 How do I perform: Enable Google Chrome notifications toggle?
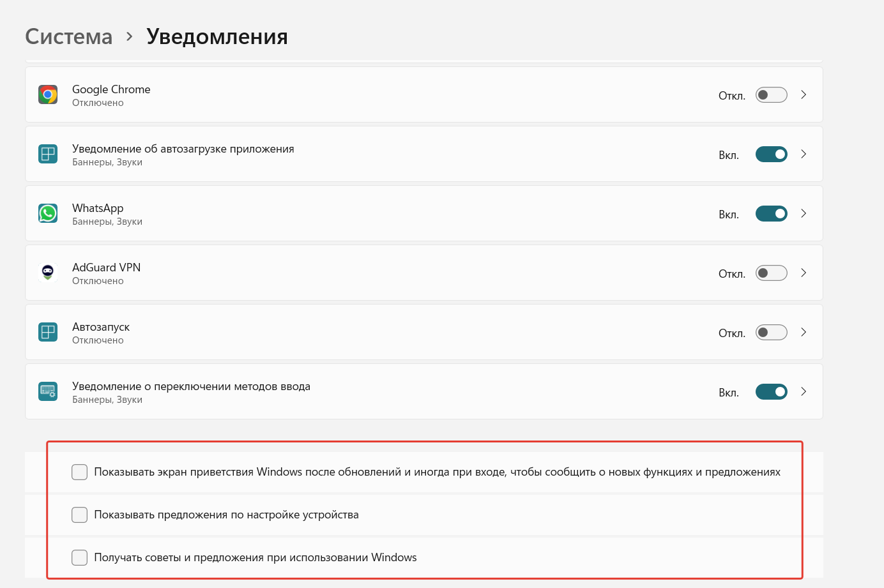click(772, 95)
